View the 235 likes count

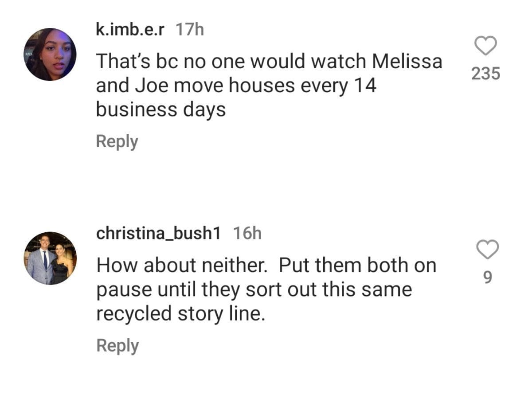(485, 74)
